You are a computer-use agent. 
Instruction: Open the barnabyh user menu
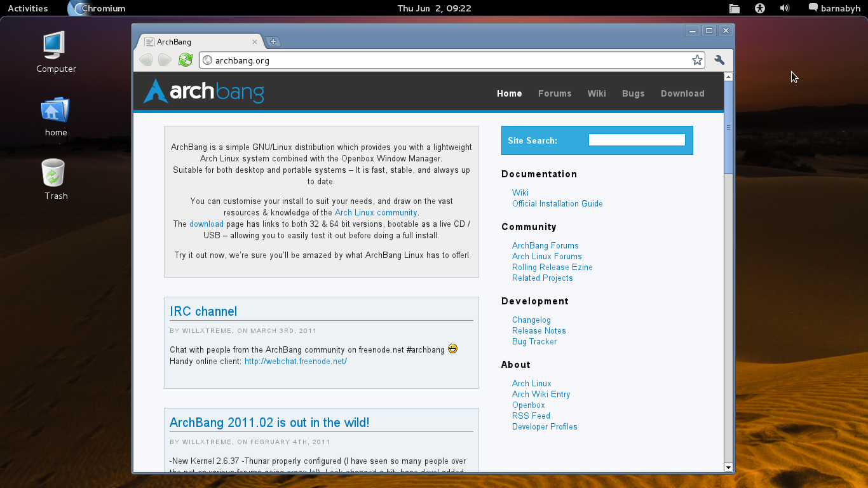tap(835, 8)
